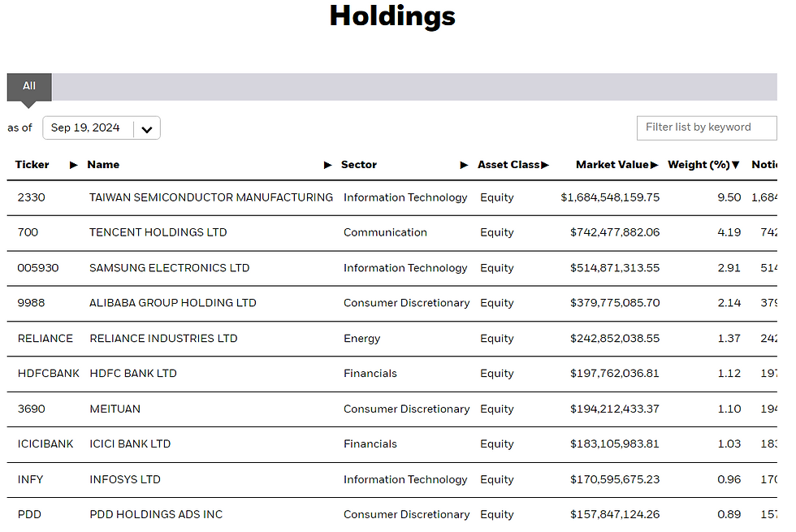Click market value $742,477,882.06

(x=615, y=232)
